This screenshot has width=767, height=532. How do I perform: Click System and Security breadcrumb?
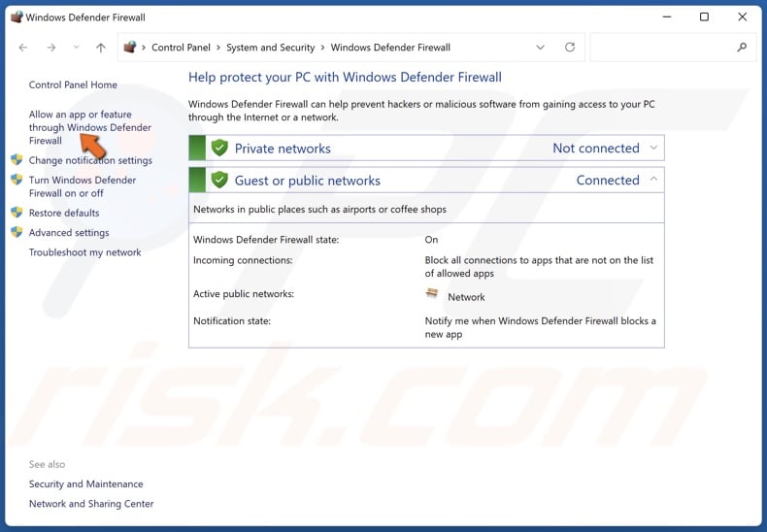point(270,48)
